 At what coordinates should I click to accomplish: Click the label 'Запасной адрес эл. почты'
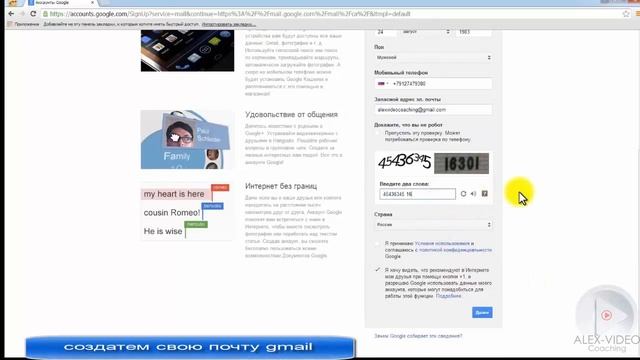click(407, 99)
